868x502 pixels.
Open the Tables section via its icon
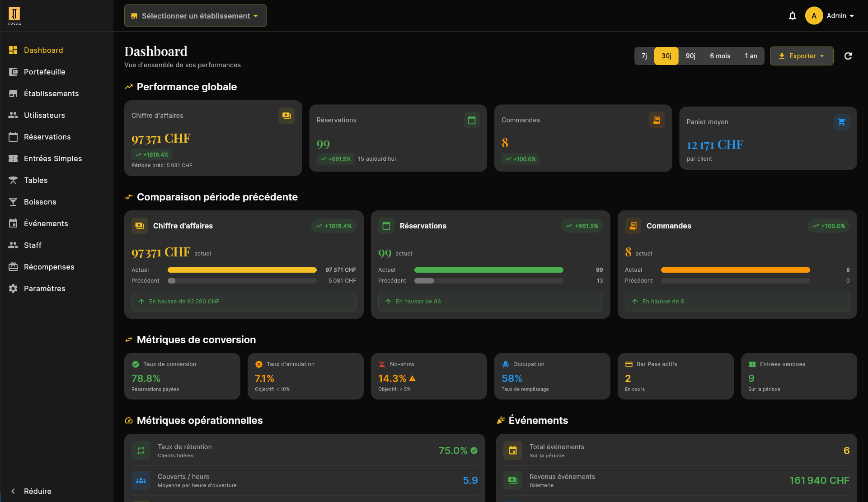pyautogui.click(x=13, y=180)
